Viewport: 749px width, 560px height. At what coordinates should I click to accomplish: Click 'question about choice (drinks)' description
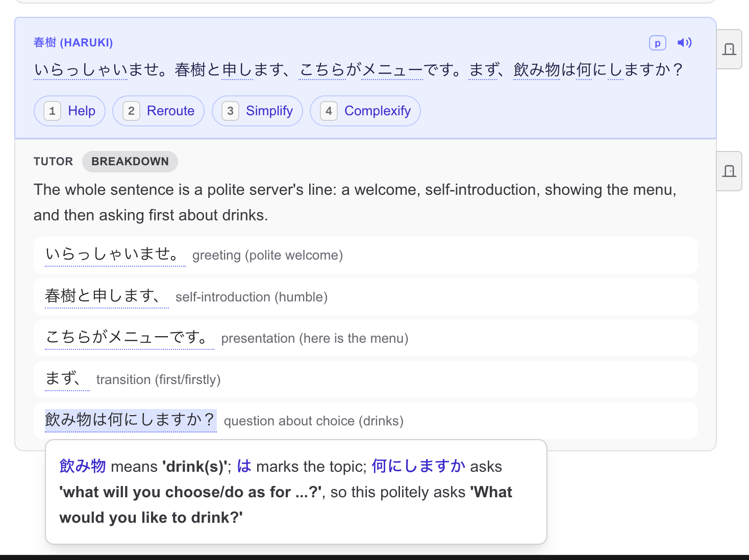click(314, 421)
